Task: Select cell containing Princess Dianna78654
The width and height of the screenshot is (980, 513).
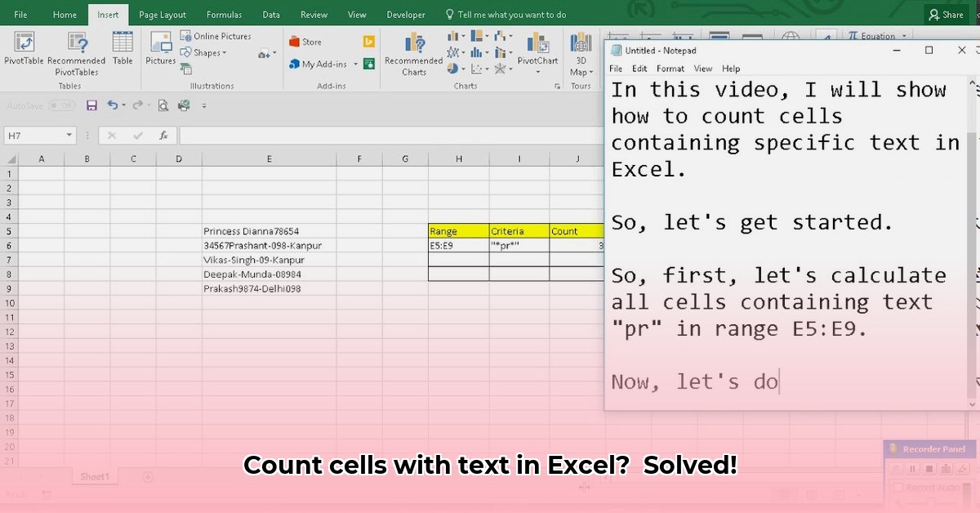Action: (269, 231)
